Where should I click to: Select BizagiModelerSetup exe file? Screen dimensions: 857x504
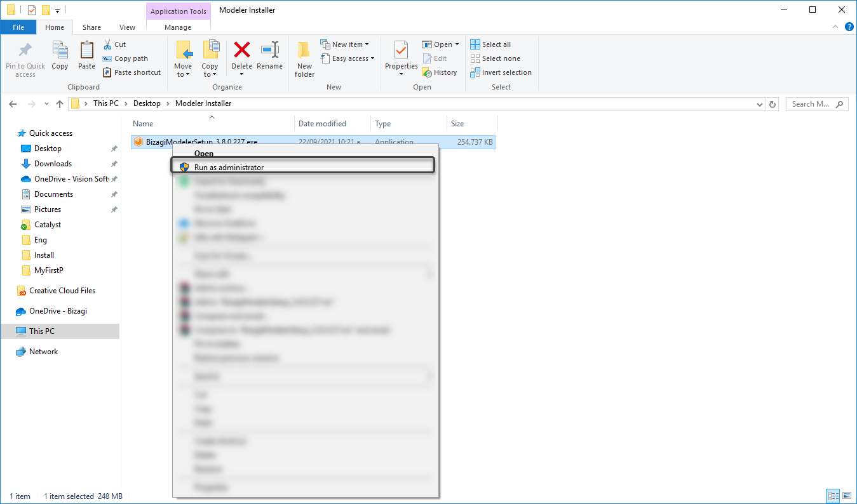pyautogui.click(x=313, y=142)
